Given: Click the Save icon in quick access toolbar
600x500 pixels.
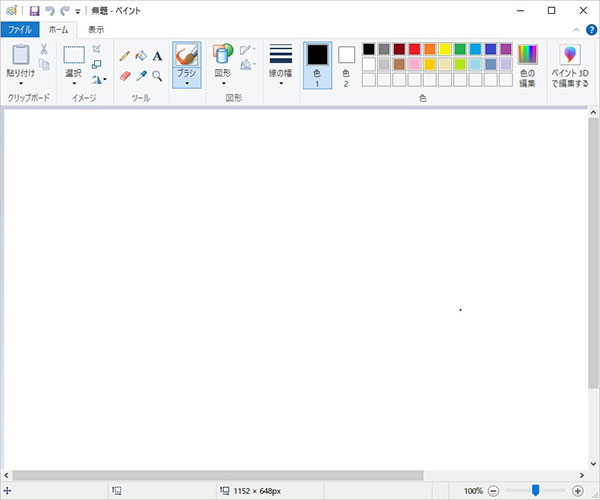Looking at the screenshot, I should pyautogui.click(x=33, y=10).
